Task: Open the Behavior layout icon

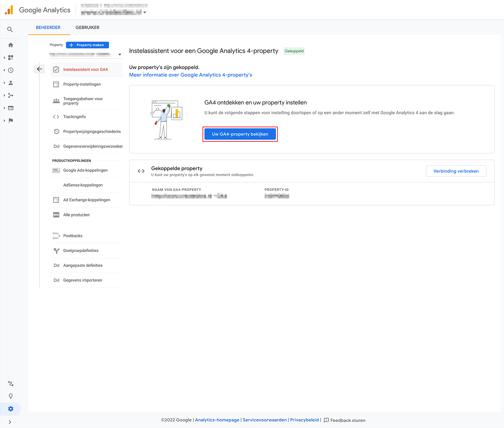Action: 11,108
